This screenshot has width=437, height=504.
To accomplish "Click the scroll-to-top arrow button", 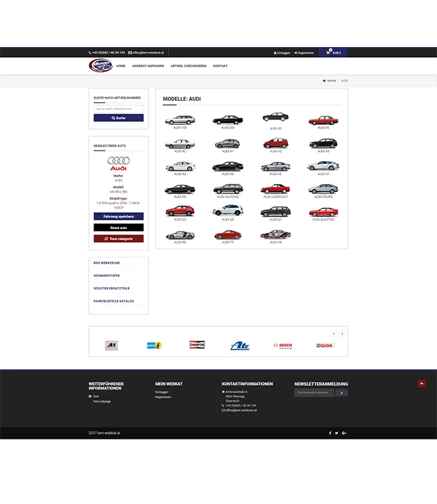I will (422, 384).
